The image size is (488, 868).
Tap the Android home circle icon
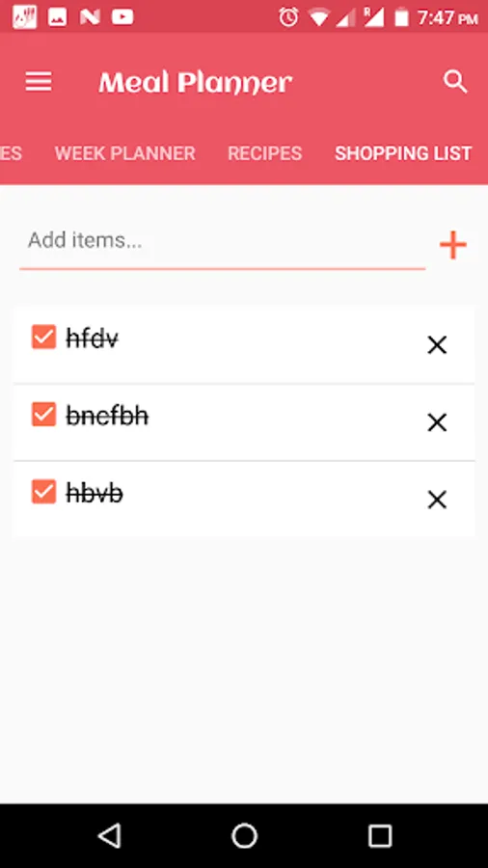tap(244, 835)
